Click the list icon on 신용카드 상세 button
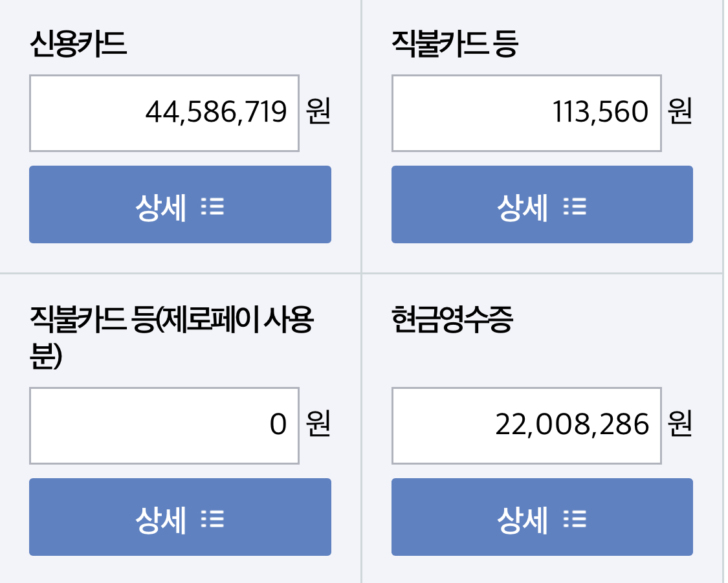This screenshot has width=728, height=583. coord(212,207)
